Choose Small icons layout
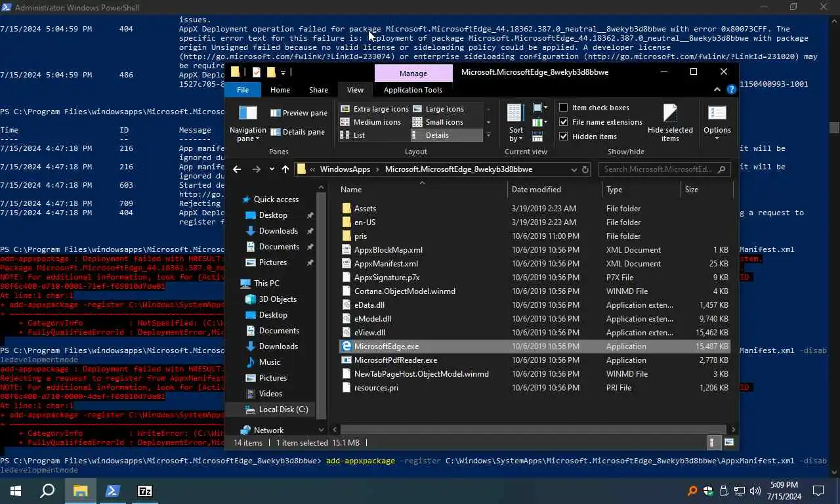The height and width of the screenshot is (504, 840). click(x=438, y=122)
